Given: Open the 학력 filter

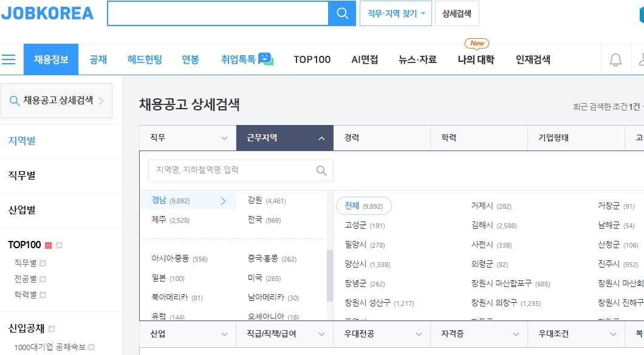Looking at the screenshot, I should 479,138.
